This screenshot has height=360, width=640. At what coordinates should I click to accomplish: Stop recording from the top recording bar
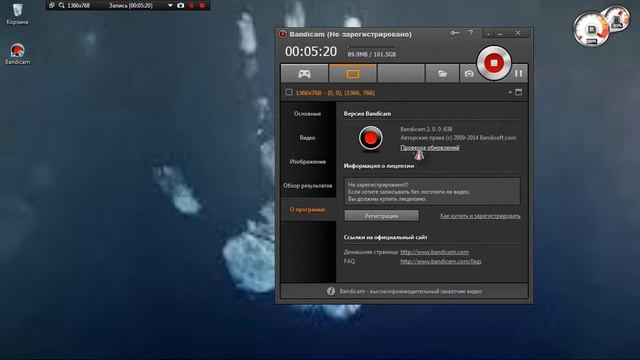tap(202, 6)
